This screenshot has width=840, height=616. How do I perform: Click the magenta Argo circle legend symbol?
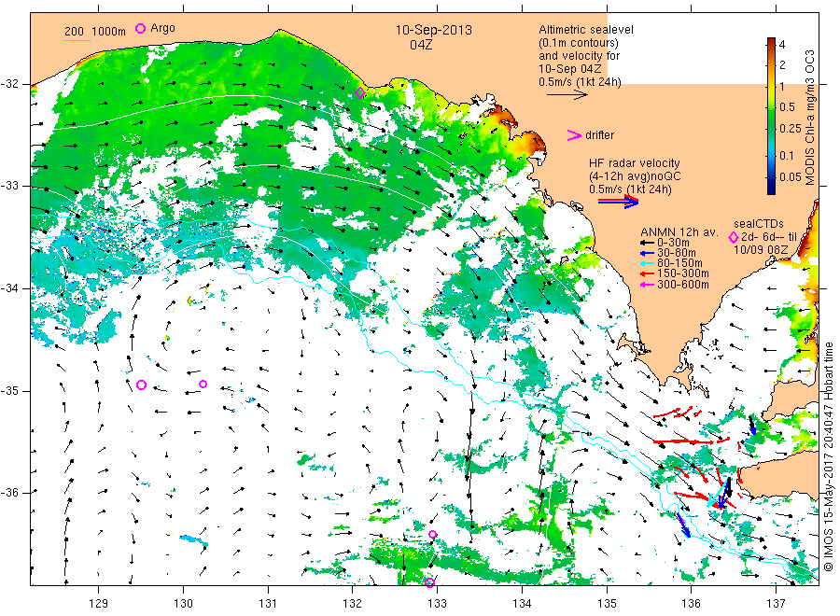point(140,28)
